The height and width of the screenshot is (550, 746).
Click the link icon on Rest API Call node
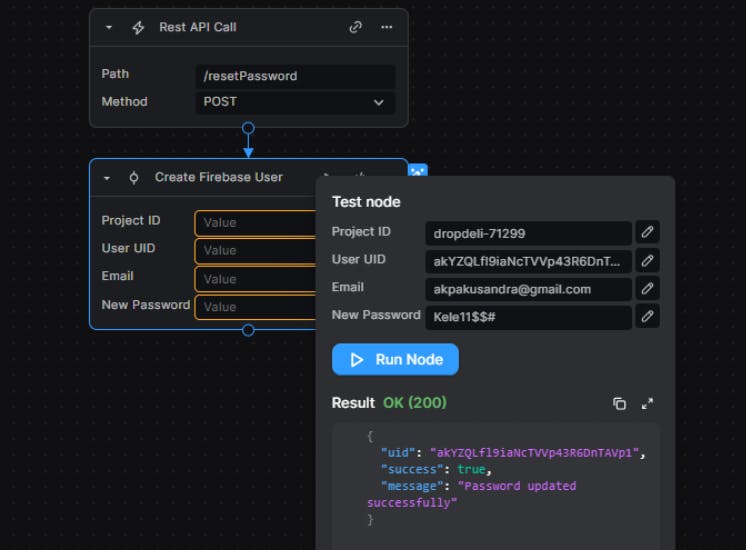355,27
